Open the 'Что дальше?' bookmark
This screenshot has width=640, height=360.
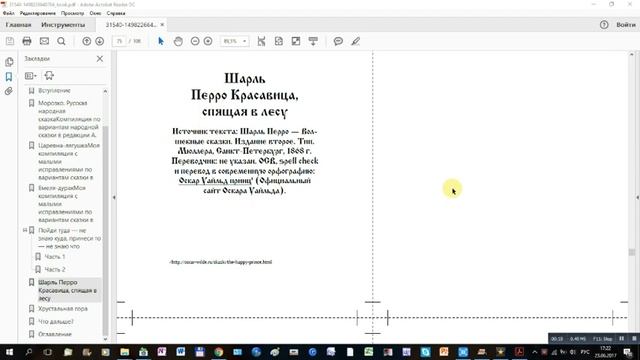[56, 322]
